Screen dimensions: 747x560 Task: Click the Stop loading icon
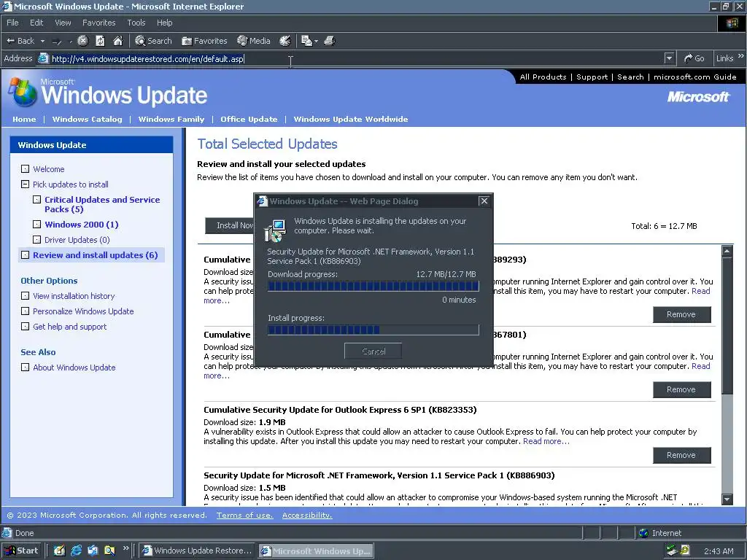(82, 41)
